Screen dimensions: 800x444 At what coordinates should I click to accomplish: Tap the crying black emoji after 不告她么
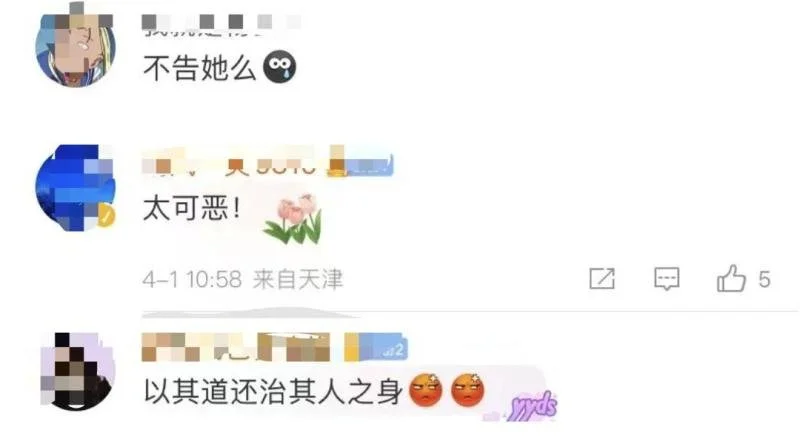coord(280,67)
